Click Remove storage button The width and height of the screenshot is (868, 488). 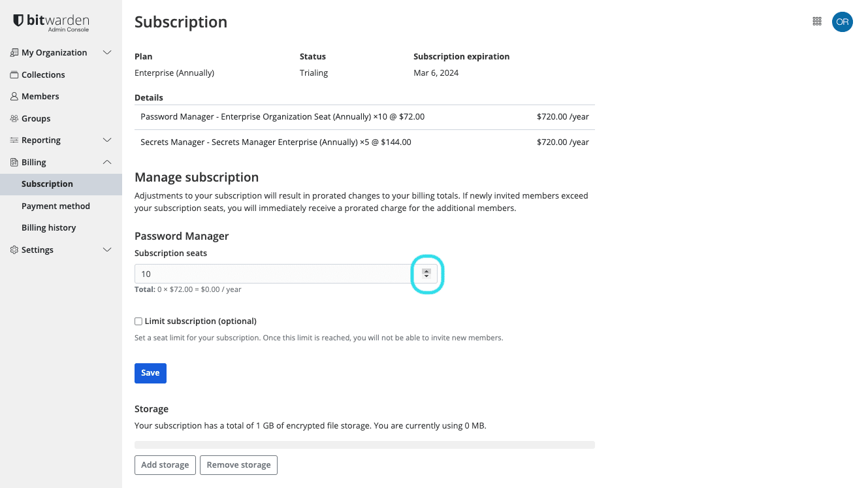tap(238, 465)
